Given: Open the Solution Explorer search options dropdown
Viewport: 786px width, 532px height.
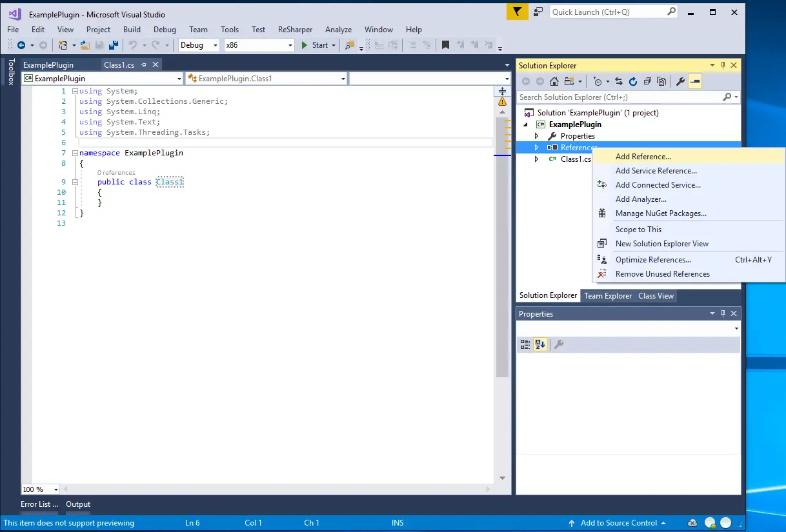Looking at the screenshot, I should tap(736, 97).
